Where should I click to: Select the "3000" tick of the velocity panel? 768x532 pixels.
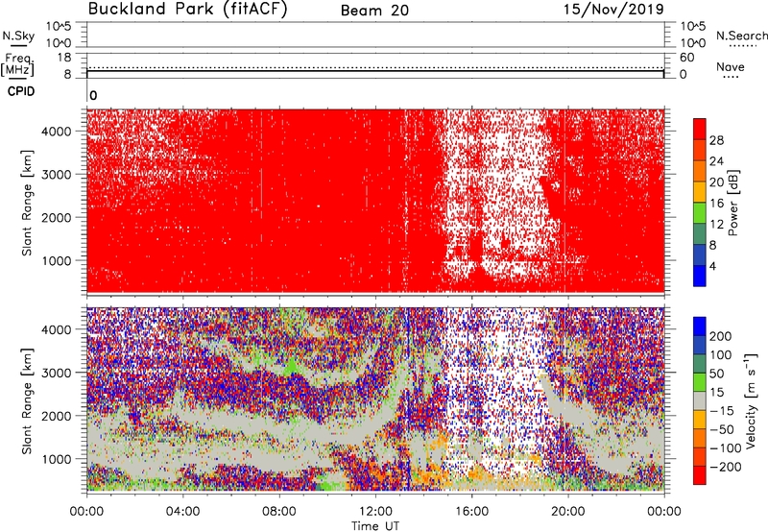pos(56,373)
